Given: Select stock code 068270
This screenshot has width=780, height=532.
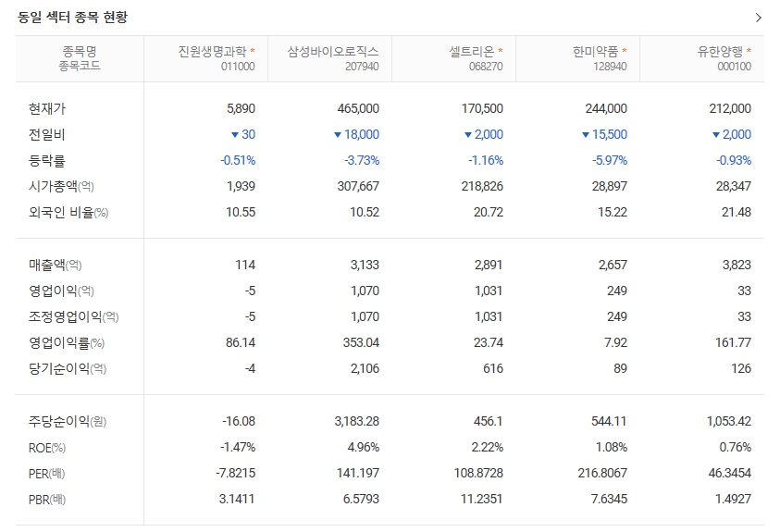Looking at the screenshot, I should coord(486,67).
